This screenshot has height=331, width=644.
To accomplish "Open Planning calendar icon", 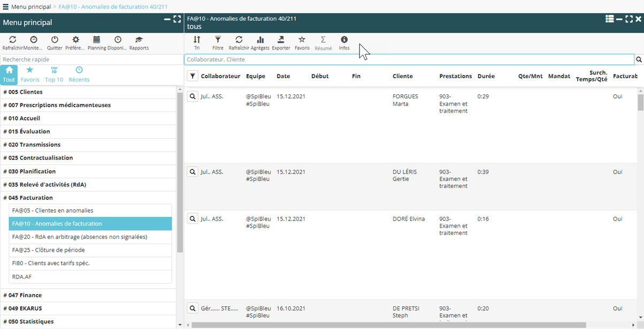I will pyautogui.click(x=96, y=40).
